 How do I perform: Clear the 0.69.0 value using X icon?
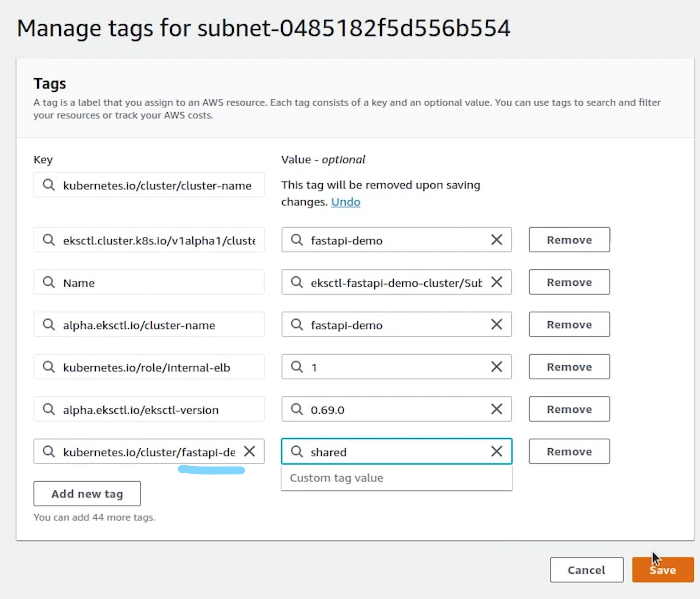coord(497,409)
